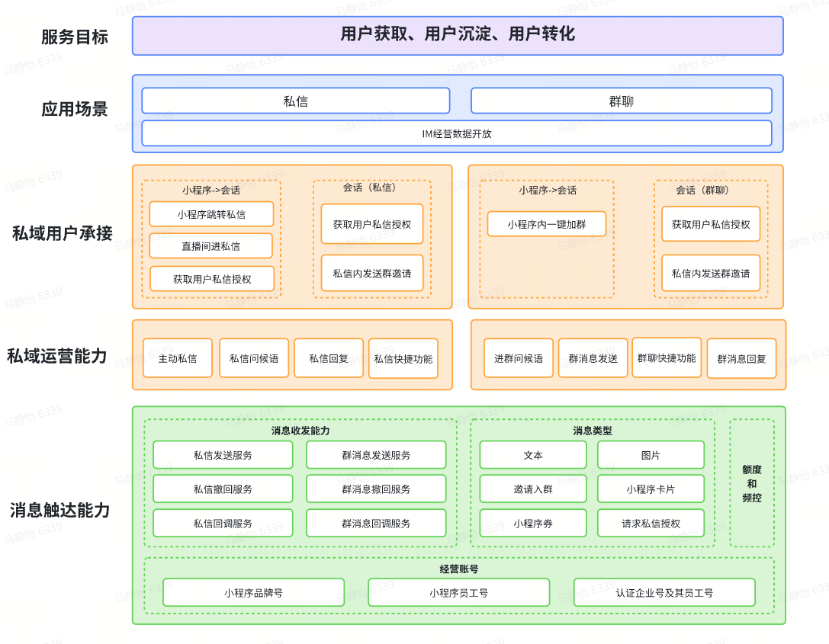The image size is (829, 644).
Task: Select the 私信 box under 应用场景
Action: pos(295,101)
